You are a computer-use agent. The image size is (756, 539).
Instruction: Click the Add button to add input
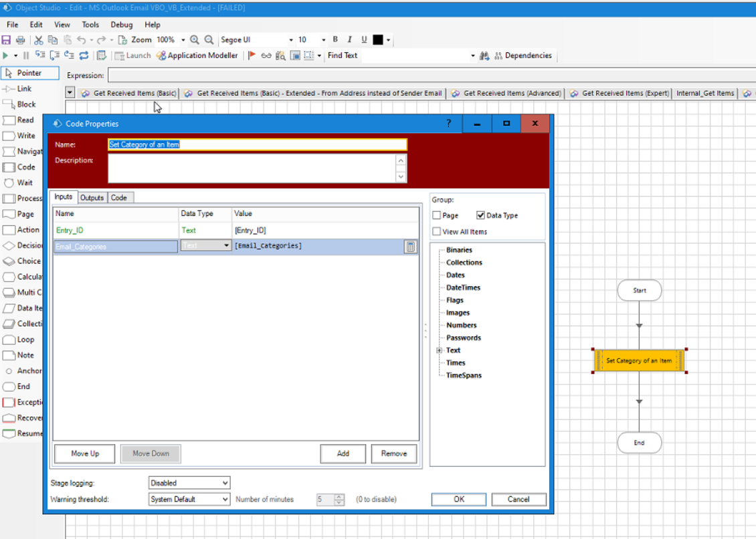(343, 453)
